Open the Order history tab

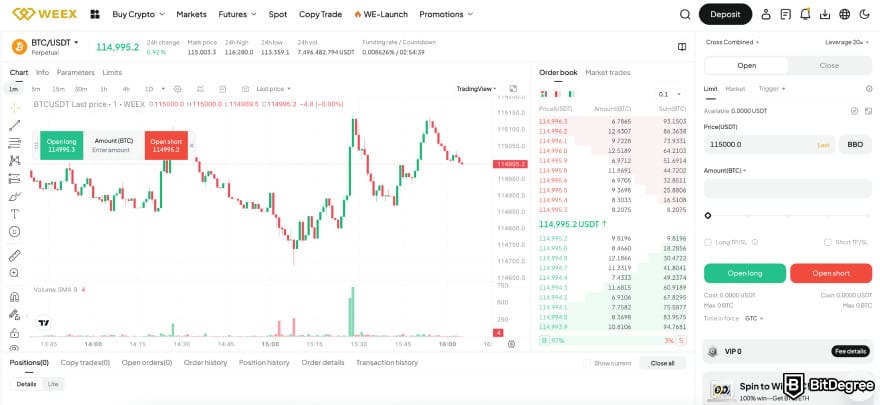205,363
